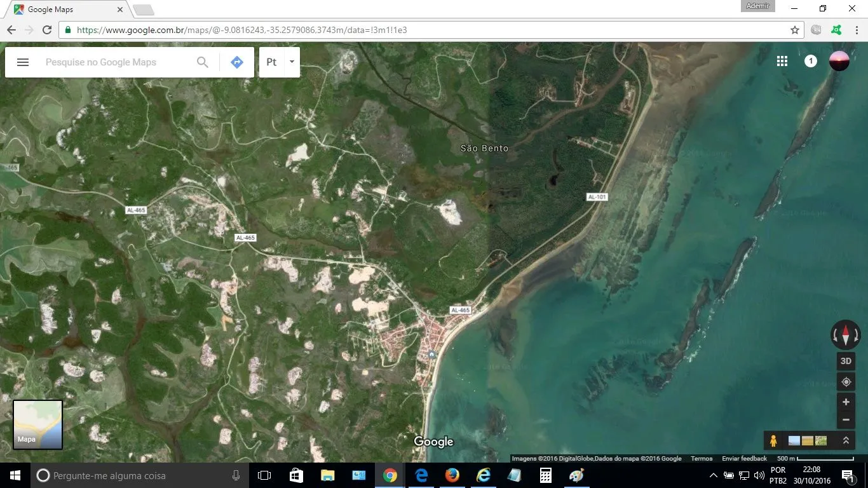Expand the imagery strip with the double chevron

[846, 440]
